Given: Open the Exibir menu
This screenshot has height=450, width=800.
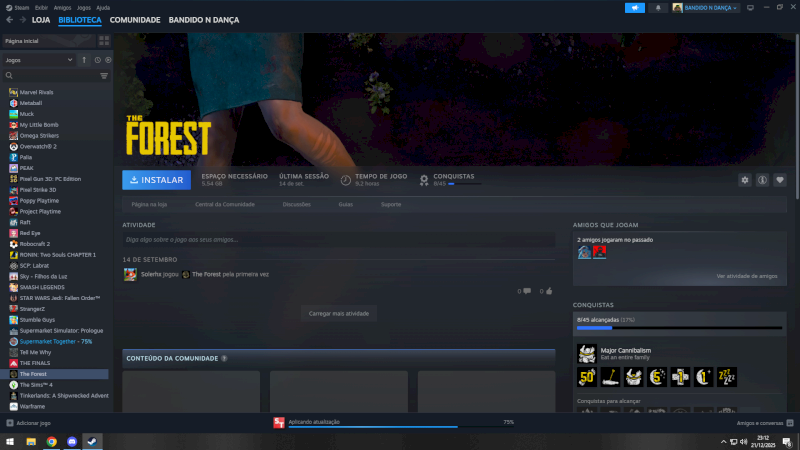Looking at the screenshot, I should coord(41,7).
